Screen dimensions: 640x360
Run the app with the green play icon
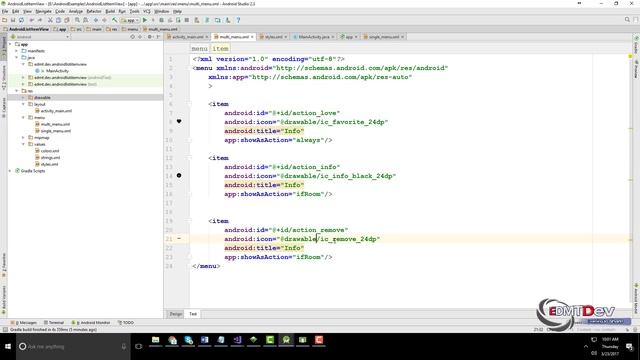tap(144, 20)
